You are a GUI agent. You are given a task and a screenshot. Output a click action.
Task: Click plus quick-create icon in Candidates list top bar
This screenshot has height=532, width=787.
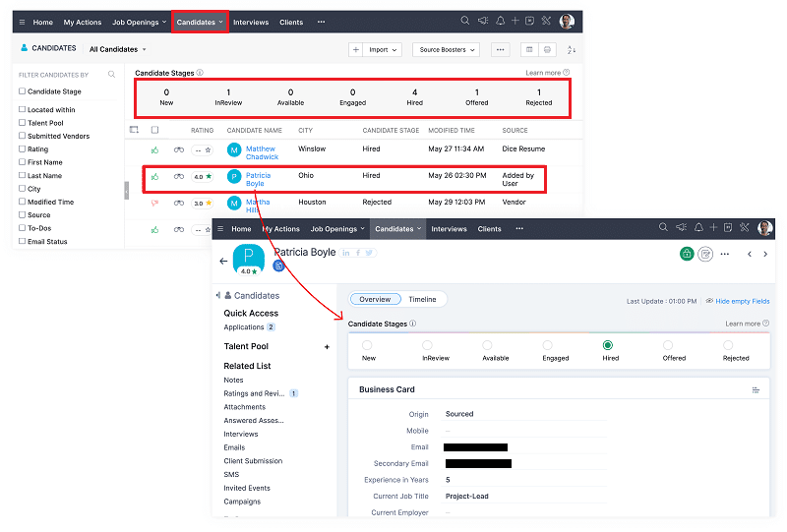(515, 21)
